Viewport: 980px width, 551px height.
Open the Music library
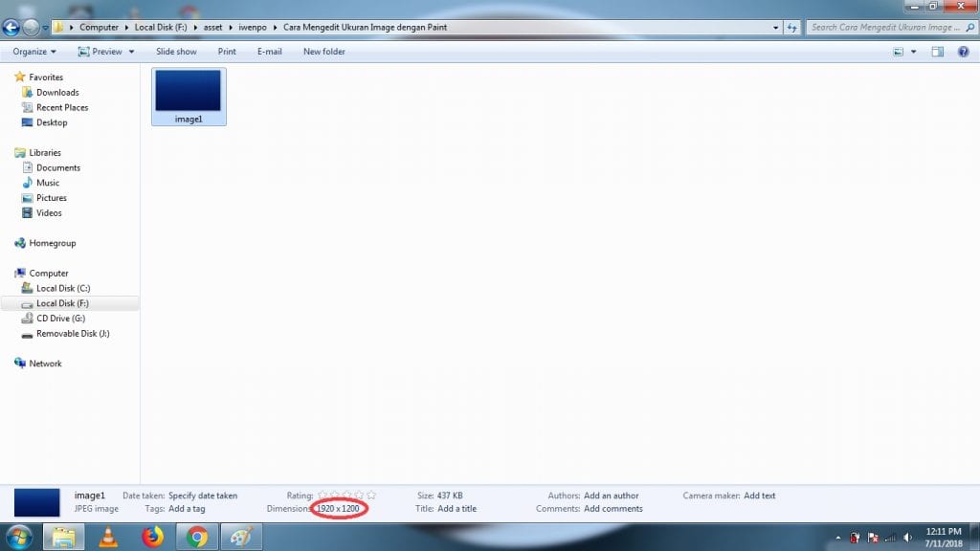click(48, 183)
